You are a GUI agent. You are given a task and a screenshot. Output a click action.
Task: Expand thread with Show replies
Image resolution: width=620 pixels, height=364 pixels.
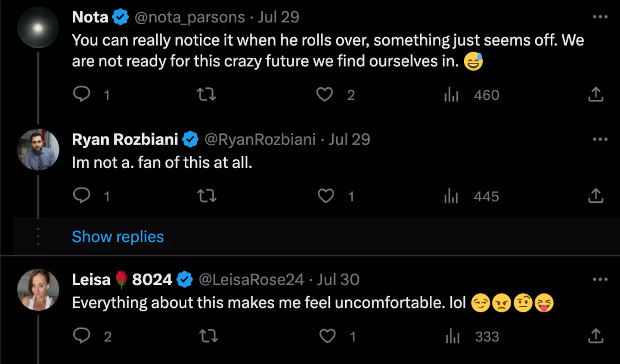tap(118, 237)
